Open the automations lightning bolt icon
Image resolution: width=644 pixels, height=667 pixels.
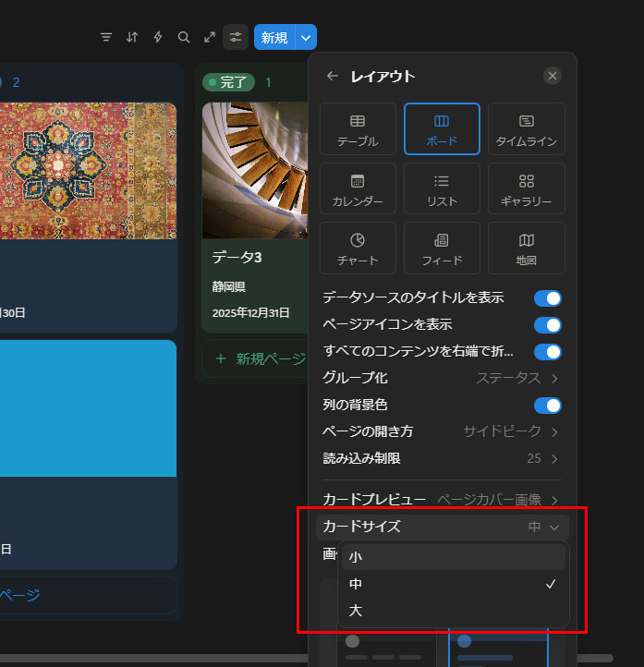(158, 37)
